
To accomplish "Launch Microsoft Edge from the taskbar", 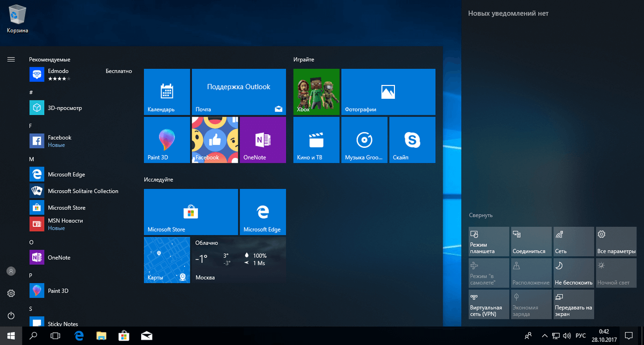I will click(x=78, y=335).
